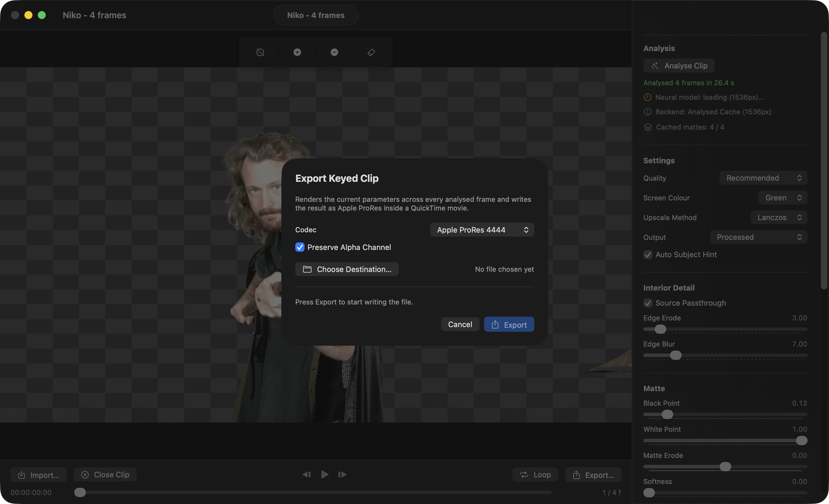The height and width of the screenshot is (504, 829).
Task: Disable the Source Passthrough checkbox
Action: tap(648, 303)
